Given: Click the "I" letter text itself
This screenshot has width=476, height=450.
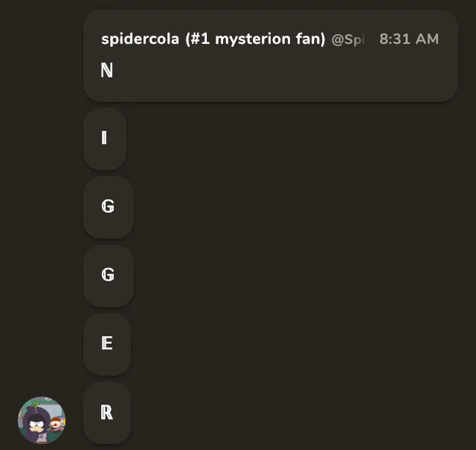Looking at the screenshot, I should 104,138.
